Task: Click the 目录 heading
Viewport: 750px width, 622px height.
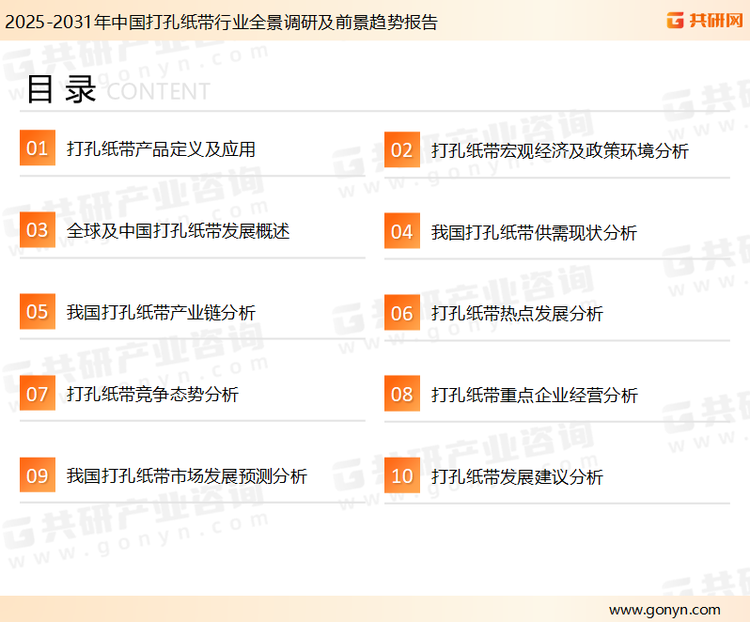Action: pos(62,89)
